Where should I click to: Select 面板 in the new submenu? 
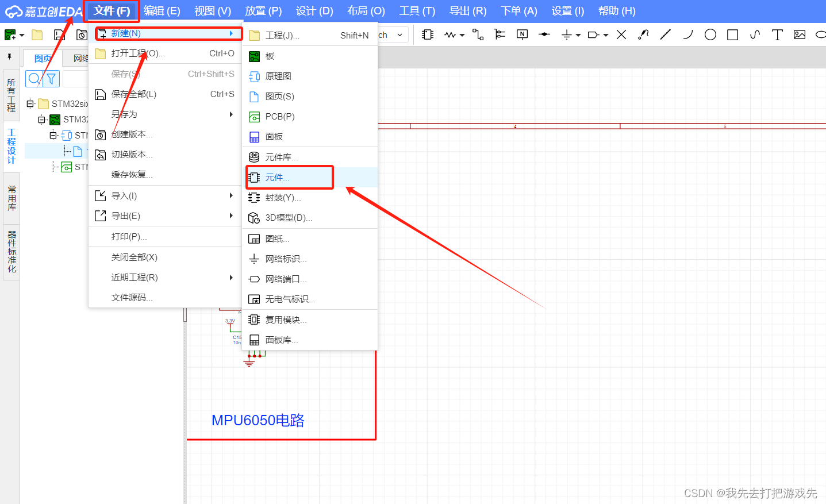[310, 137]
